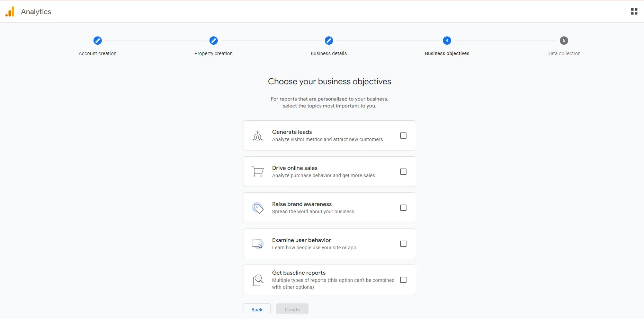
Task: Go to the Business objectives step 4
Action: tap(447, 41)
